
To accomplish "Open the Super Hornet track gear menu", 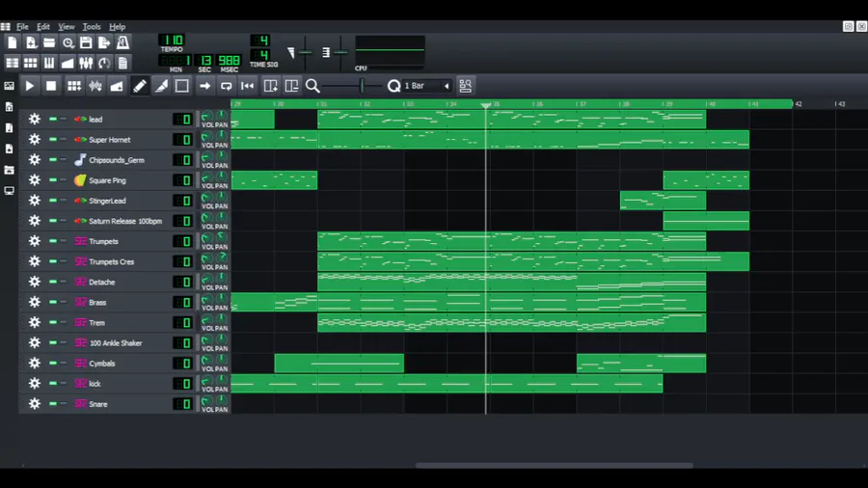I will pos(35,140).
